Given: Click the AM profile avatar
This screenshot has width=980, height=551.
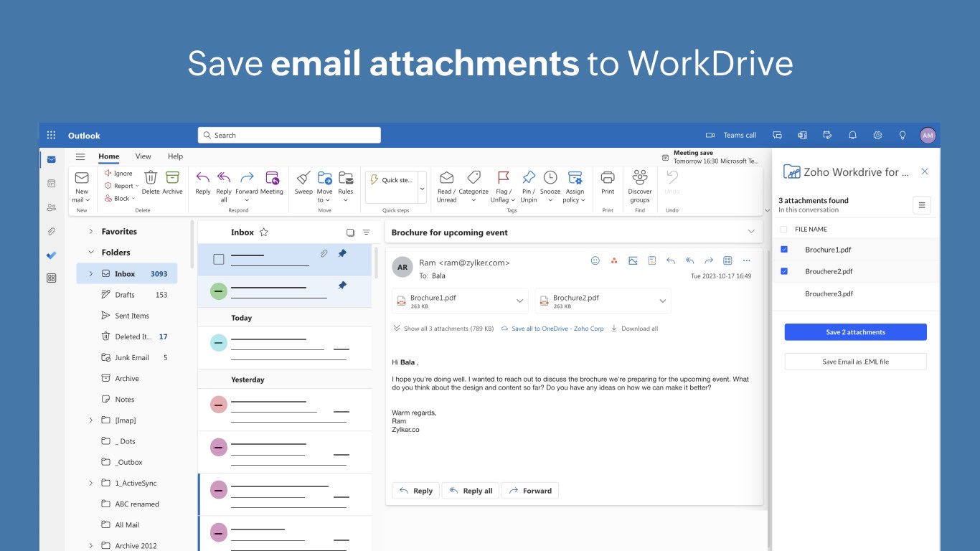Looking at the screenshot, I should [x=928, y=135].
